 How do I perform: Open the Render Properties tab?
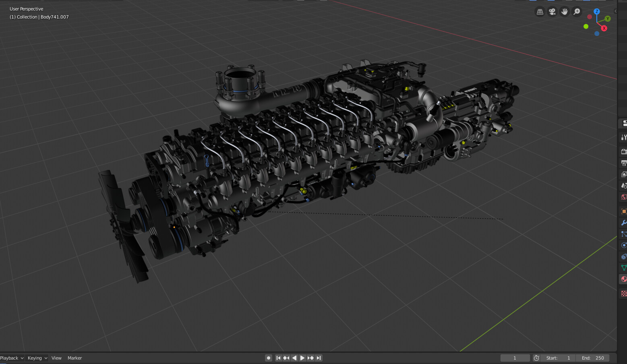[623, 151]
